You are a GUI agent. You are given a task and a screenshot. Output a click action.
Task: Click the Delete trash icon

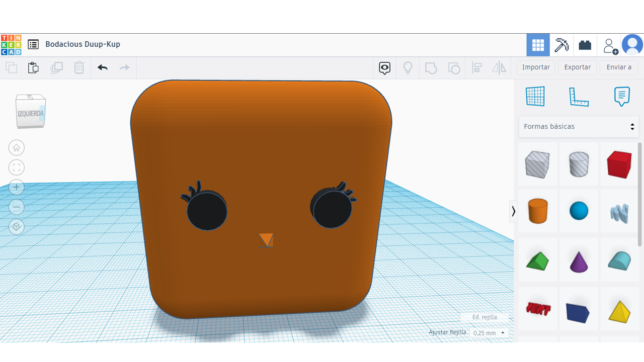79,67
